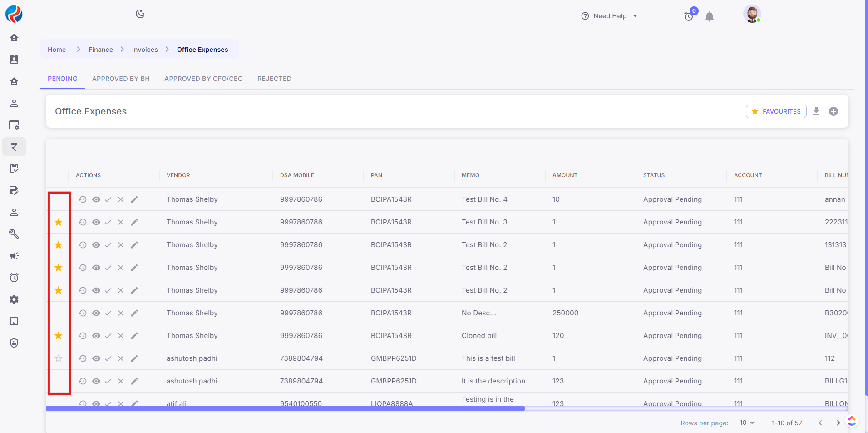Open the Rows per page dropdown
The height and width of the screenshot is (433, 868).
click(x=746, y=423)
